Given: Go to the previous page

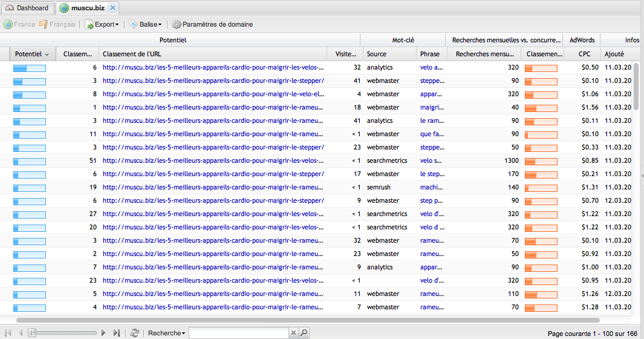Looking at the screenshot, I should point(21,333).
